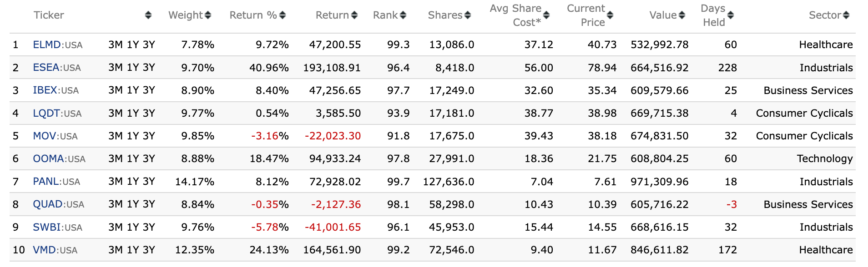Sort by Current Price arrows

click(x=610, y=15)
